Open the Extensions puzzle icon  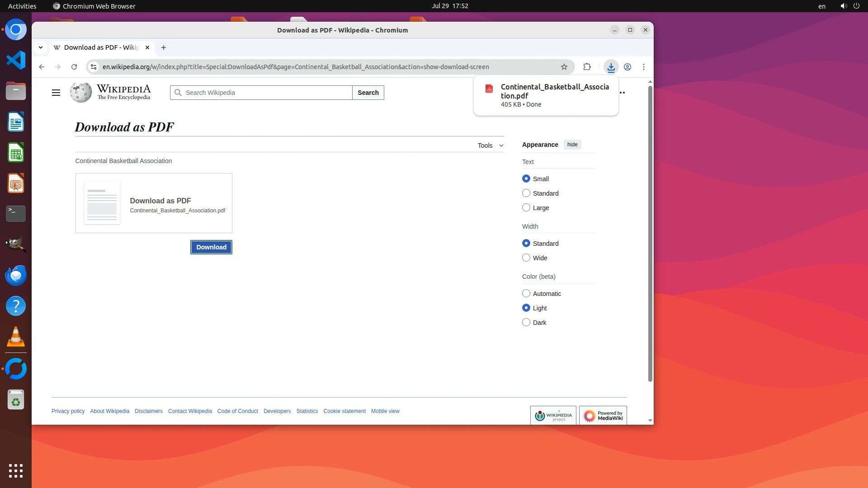tap(587, 67)
